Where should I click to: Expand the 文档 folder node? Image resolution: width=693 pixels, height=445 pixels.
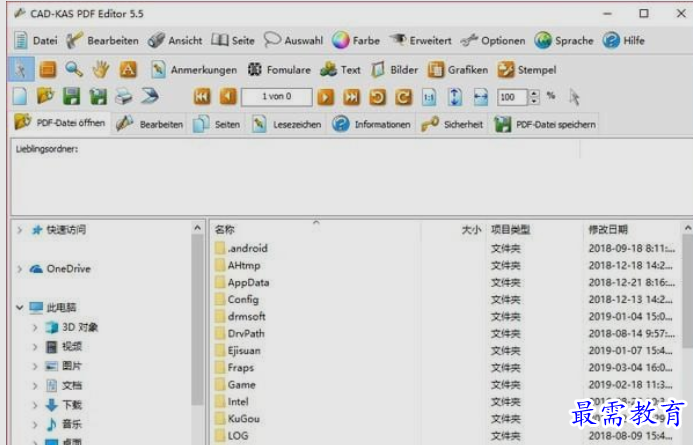34,385
